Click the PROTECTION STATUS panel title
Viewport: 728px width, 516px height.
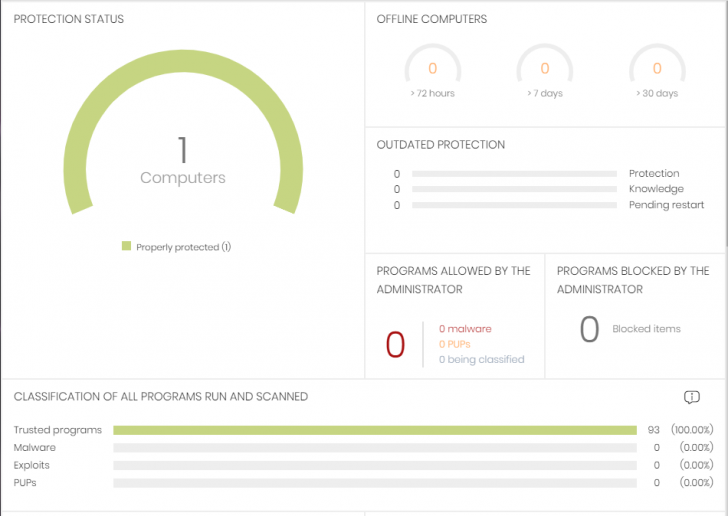pyautogui.click(x=69, y=19)
